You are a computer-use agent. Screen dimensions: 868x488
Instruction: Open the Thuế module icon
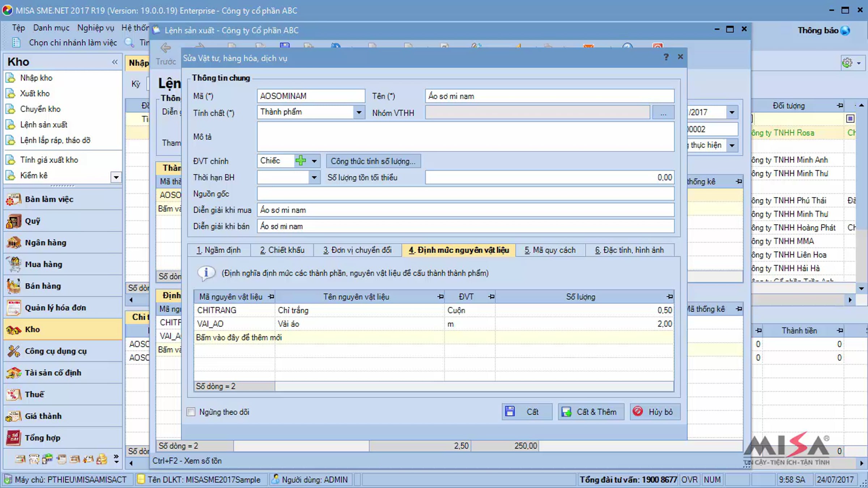[14, 394]
